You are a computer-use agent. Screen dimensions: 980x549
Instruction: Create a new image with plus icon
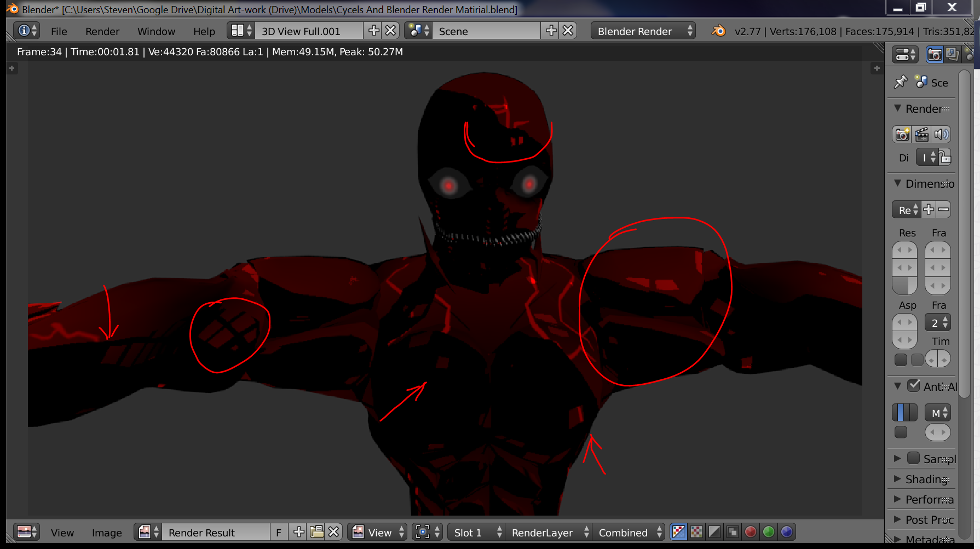pos(298,532)
